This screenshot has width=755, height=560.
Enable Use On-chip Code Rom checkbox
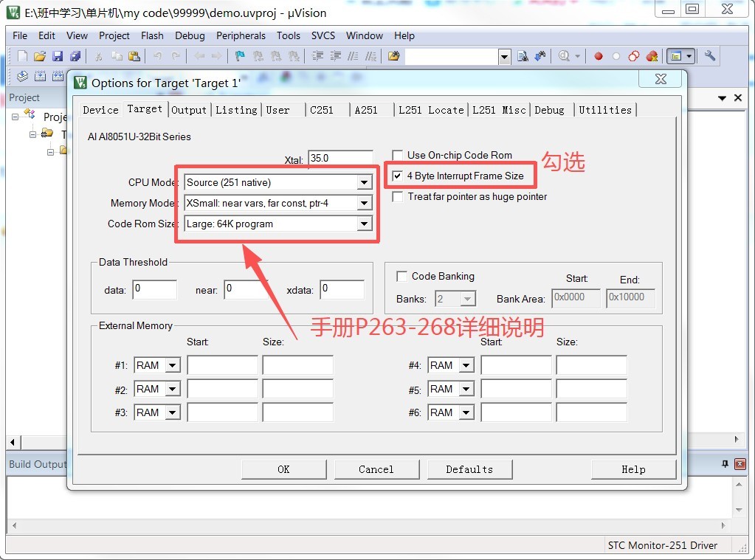click(x=398, y=155)
